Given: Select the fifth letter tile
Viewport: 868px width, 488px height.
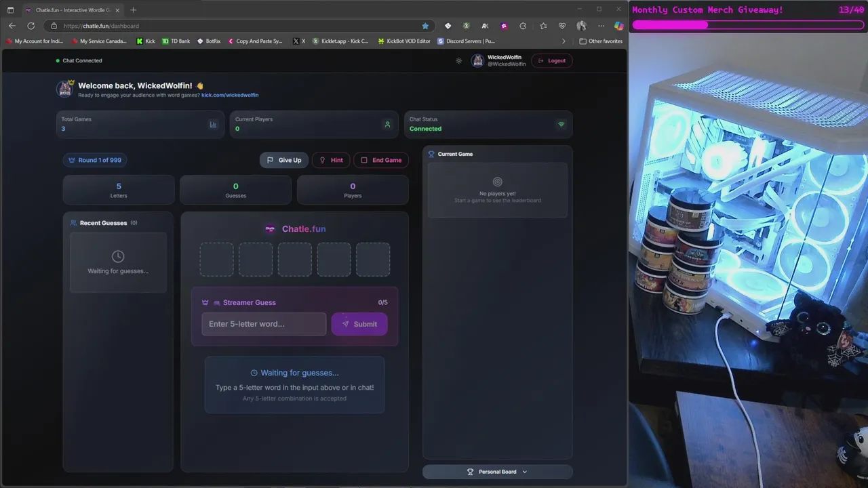Looking at the screenshot, I should [373, 260].
